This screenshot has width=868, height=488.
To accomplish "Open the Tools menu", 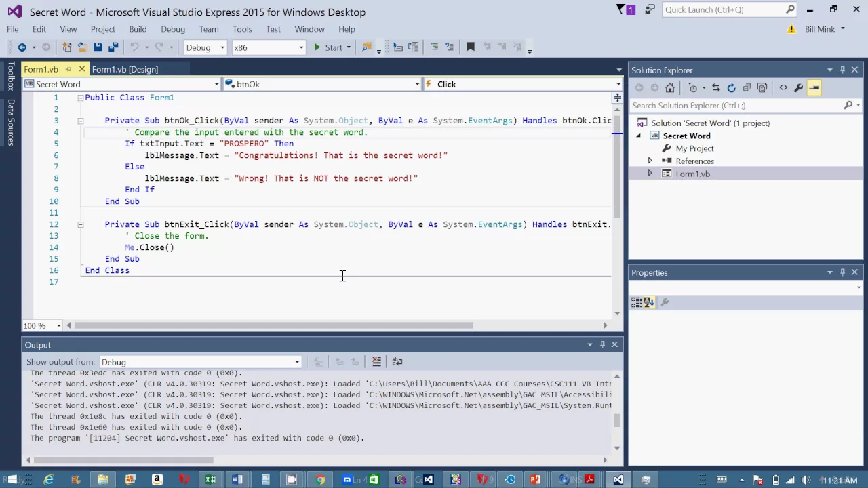I will (x=242, y=29).
